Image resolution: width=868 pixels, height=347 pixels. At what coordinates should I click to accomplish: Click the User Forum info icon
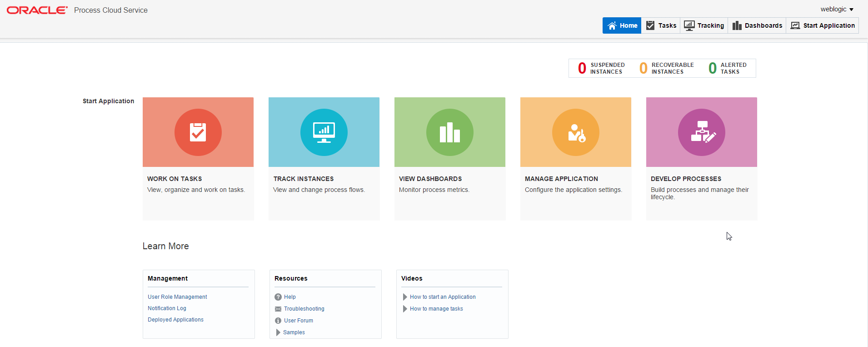[278, 321]
